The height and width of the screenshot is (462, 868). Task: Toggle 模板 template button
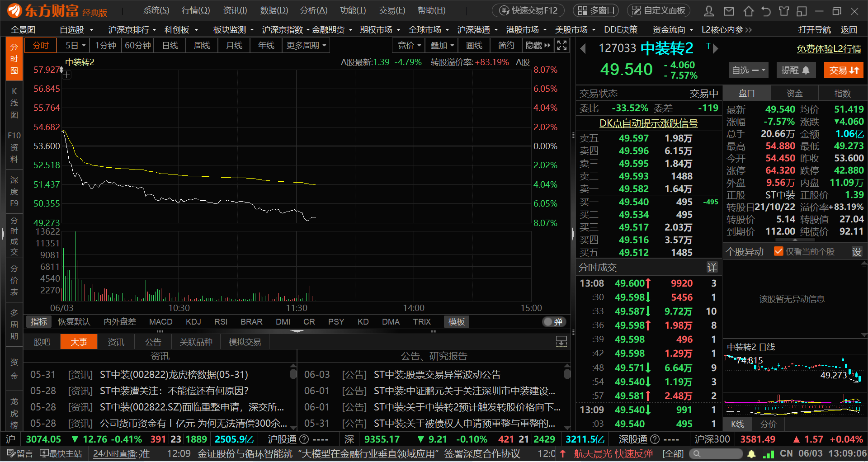coord(457,322)
